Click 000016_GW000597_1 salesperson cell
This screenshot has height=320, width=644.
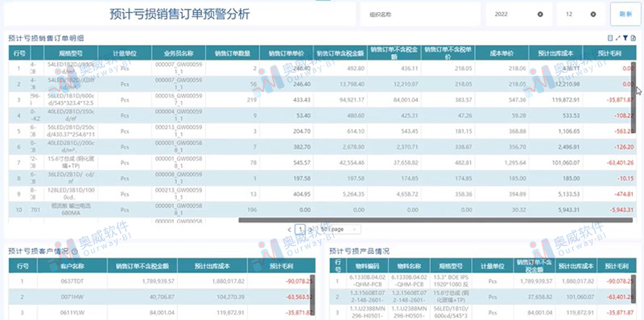[179, 100]
